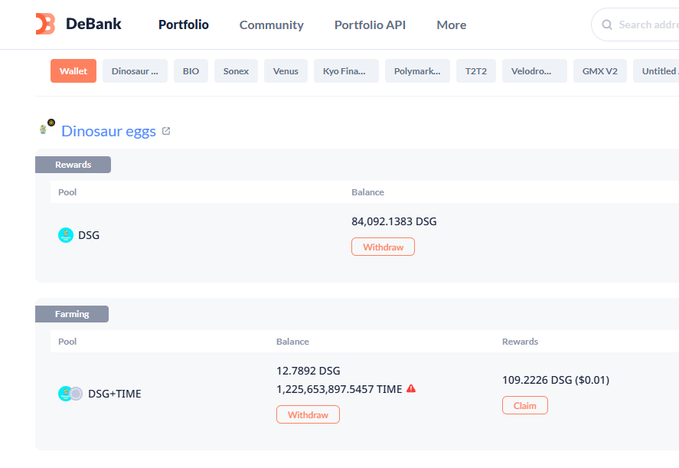Click the 109.2226 DSG ($0.01) value
The image size is (679, 468).
[556, 380]
